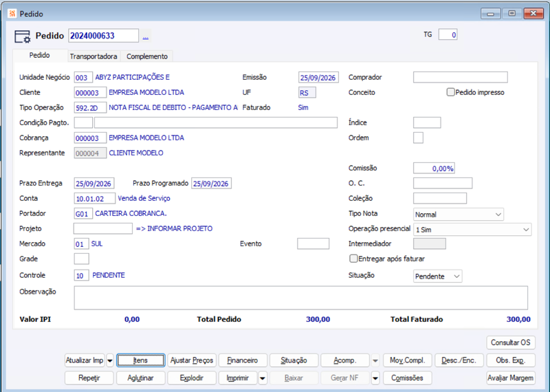Click the Pedido settings icon beside order number
This screenshot has width=550, height=392.
coord(22,36)
